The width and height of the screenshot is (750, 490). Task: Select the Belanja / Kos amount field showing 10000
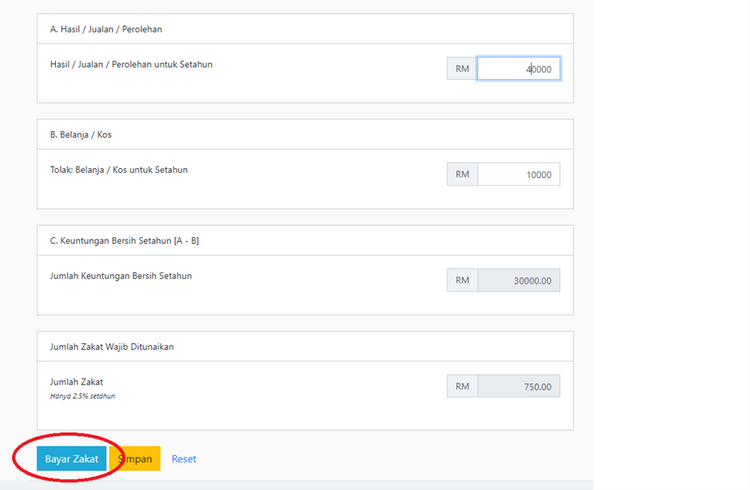click(518, 175)
